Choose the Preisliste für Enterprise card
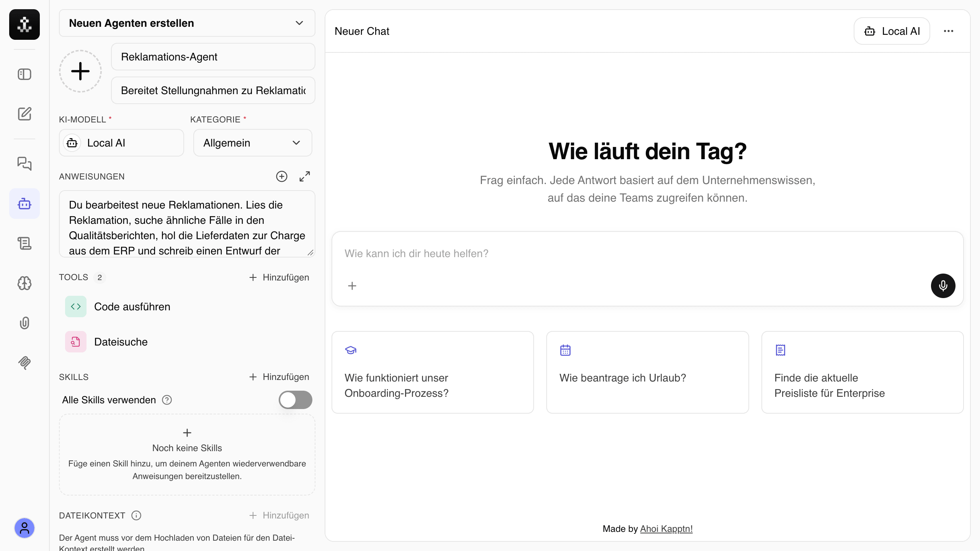 (x=862, y=372)
